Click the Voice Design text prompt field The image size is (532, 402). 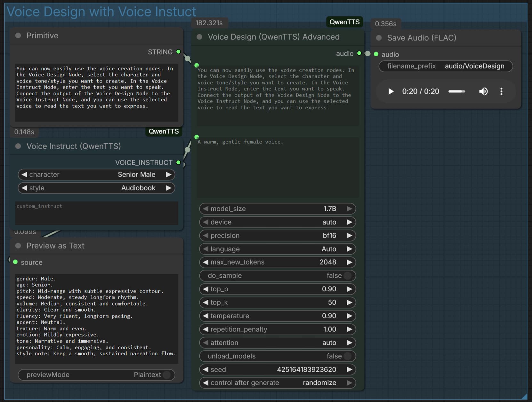[x=278, y=95]
